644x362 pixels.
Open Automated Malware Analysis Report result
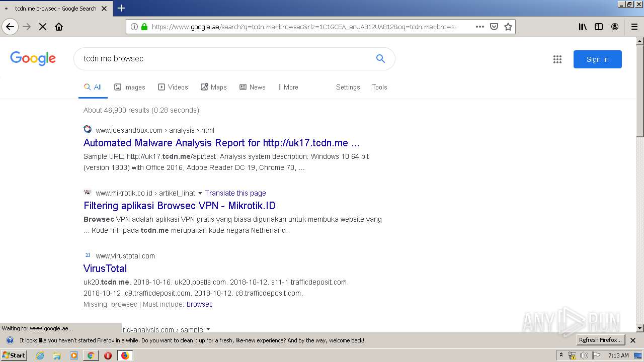[222, 143]
